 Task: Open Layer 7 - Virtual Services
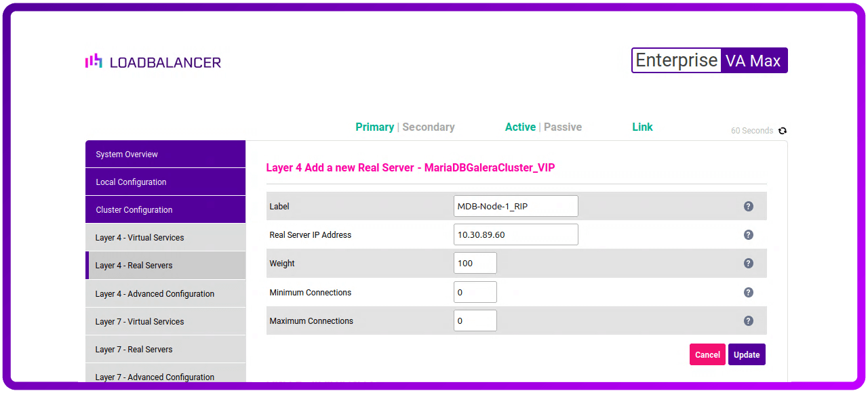(165, 322)
